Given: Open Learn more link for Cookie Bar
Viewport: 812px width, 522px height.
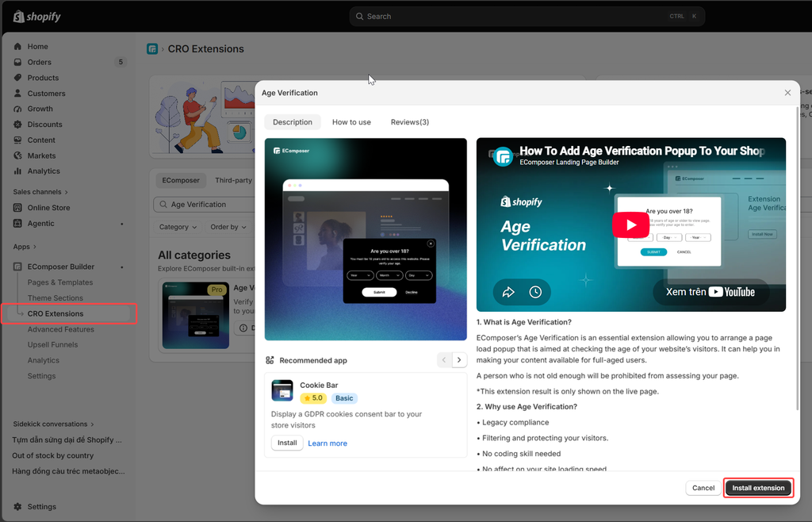Looking at the screenshot, I should click(x=327, y=443).
